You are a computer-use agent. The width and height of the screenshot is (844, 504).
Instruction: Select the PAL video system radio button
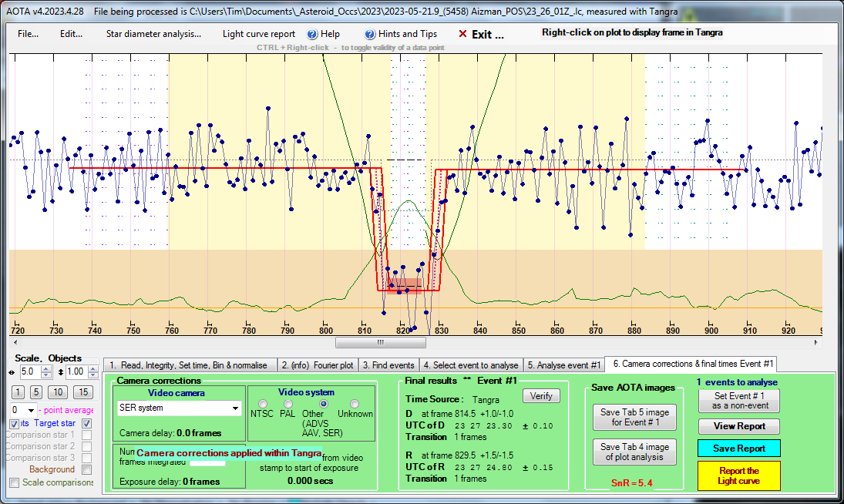coord(289,403)
